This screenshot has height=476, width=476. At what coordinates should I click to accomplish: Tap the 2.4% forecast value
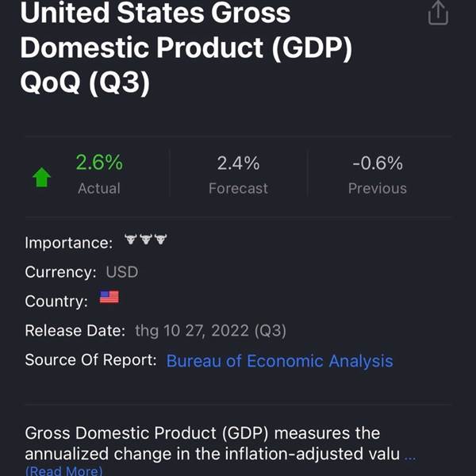pyautogui.click(x=238, y=163)
